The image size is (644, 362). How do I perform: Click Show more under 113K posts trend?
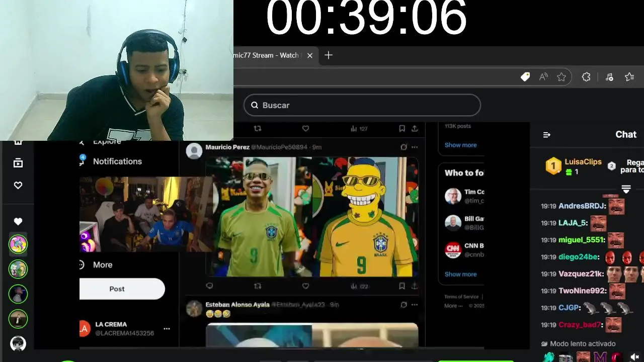click(460, 145)
